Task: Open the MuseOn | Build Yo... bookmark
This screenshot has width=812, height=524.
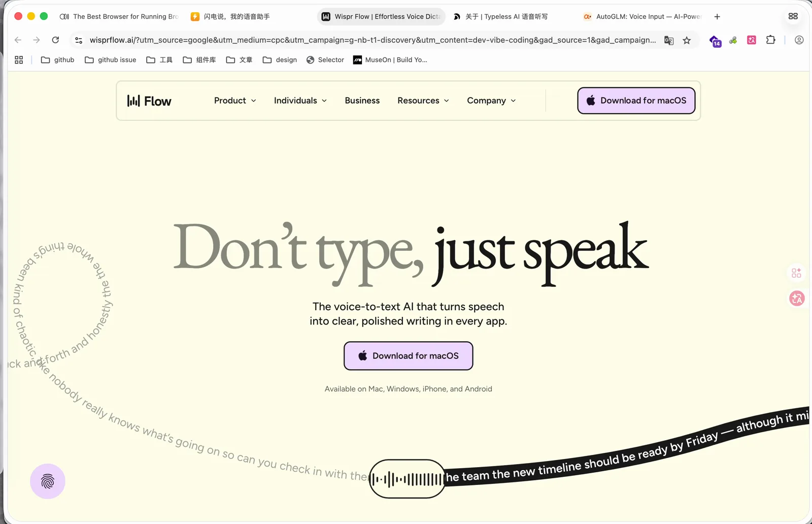Action: pyautogui.click(x=390, y=60)
